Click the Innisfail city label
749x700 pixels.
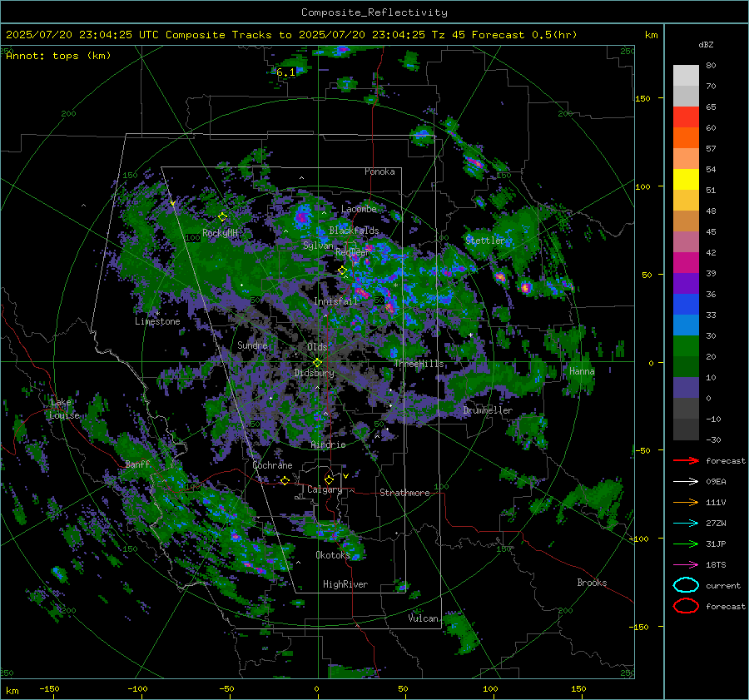336,301
